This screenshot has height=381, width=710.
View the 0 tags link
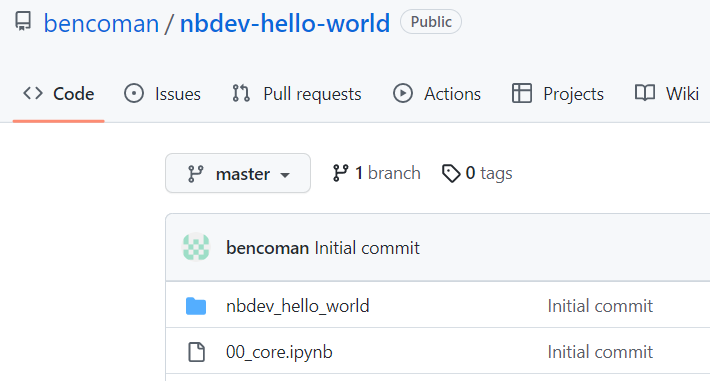click(x=477, y=173)
